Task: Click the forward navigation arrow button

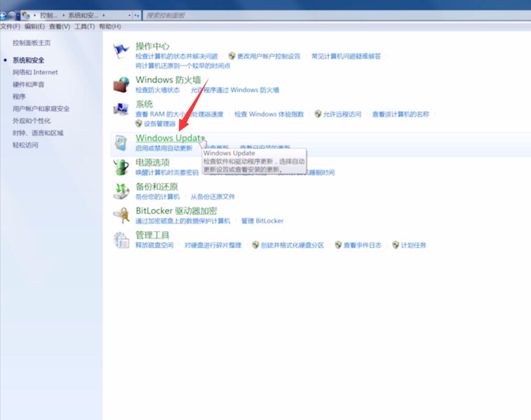Action: tap(12, 15)
